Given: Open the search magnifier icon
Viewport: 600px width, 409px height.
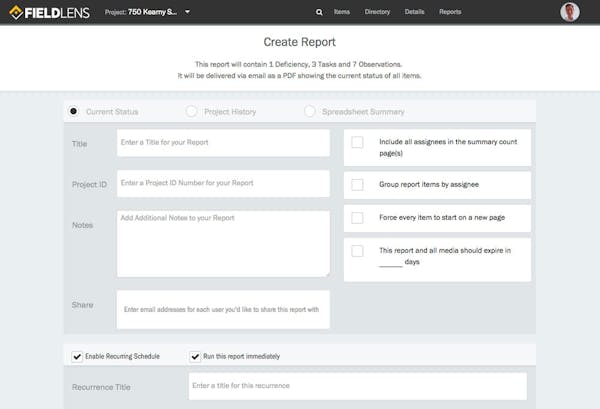Looking at the screenshot, I should [319, 12].
